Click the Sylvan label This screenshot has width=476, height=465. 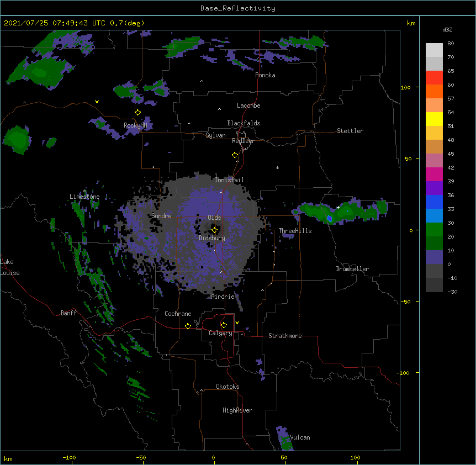[215, 135]
